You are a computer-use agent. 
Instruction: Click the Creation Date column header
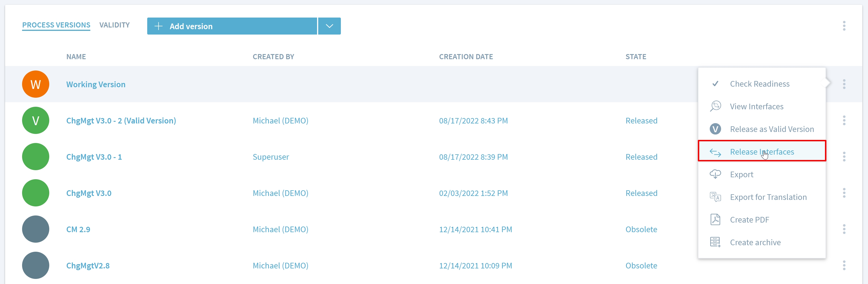pyautogui.click(x=466, y=57)
